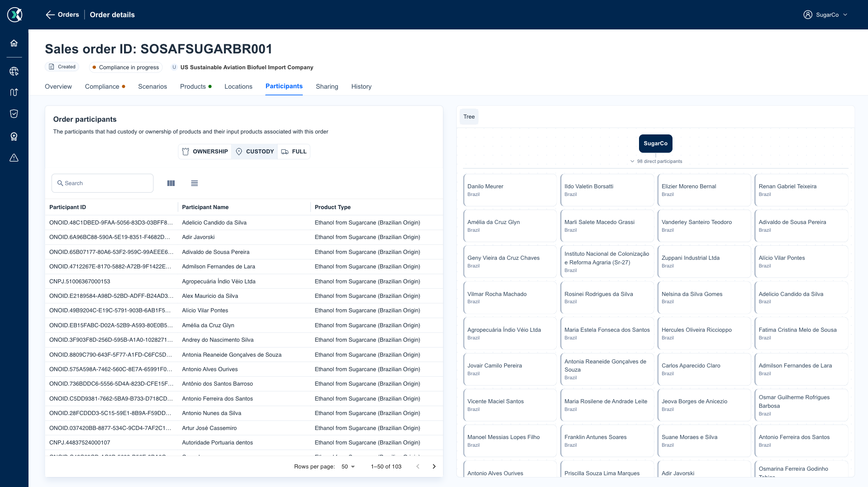Screen dimensions: 868x487
Task: Open the Carlos Aparecido Claro tree card
Action: pyautogui.click(x=704, y=369)
